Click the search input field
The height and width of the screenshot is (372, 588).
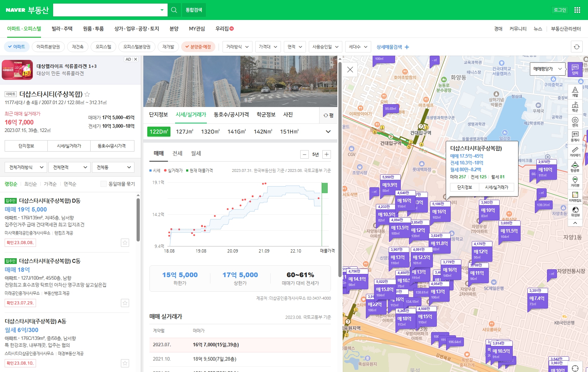106,10
